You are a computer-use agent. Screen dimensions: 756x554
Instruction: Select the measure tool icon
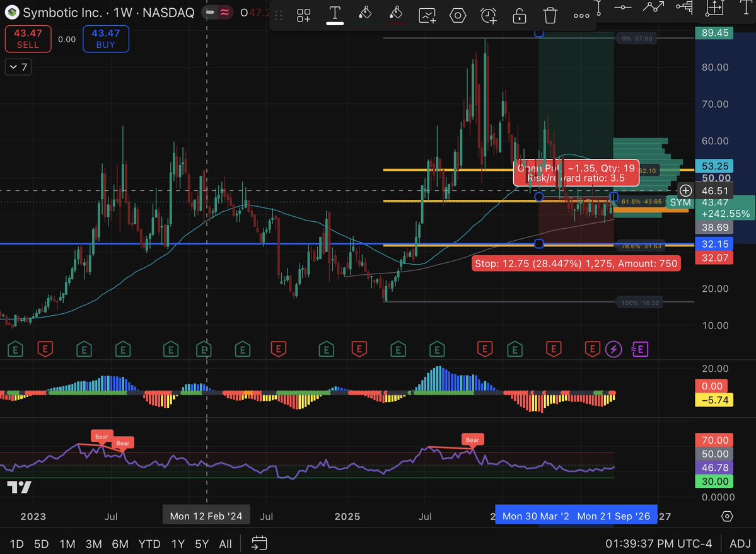[714, 7]
